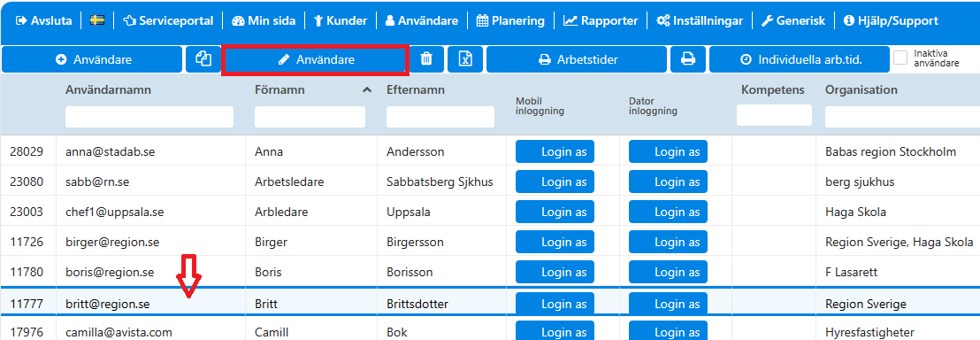Viewport: 980px width, 340px height.
Task: Sort by the Förnamn column arrow
Action: [x=367, y=90]
